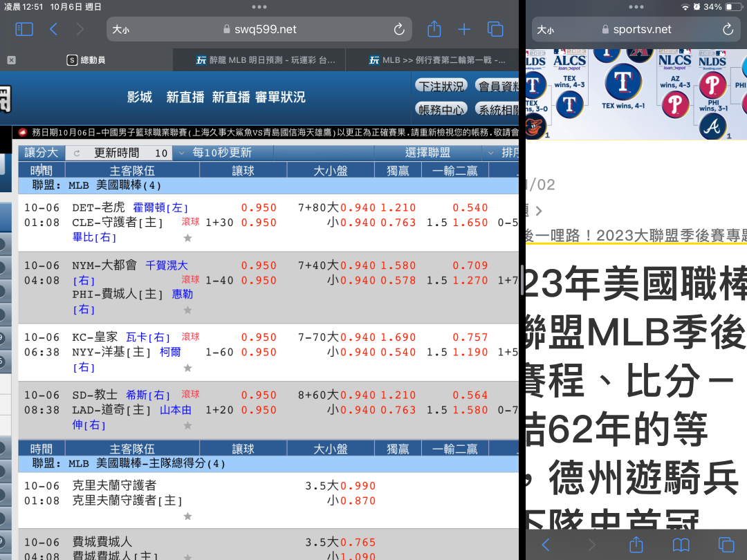Click 下注狀況 button

pyautogui.click(x=441, y=86)
